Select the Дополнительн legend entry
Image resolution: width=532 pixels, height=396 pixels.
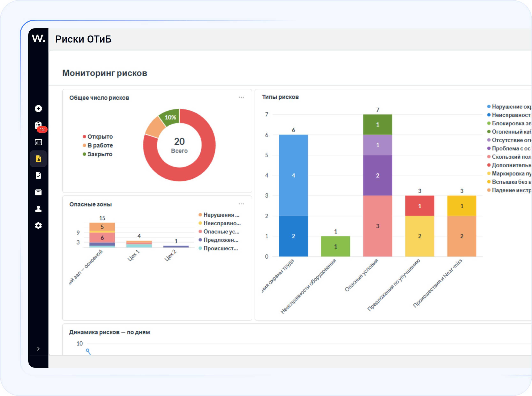[509, 165]
